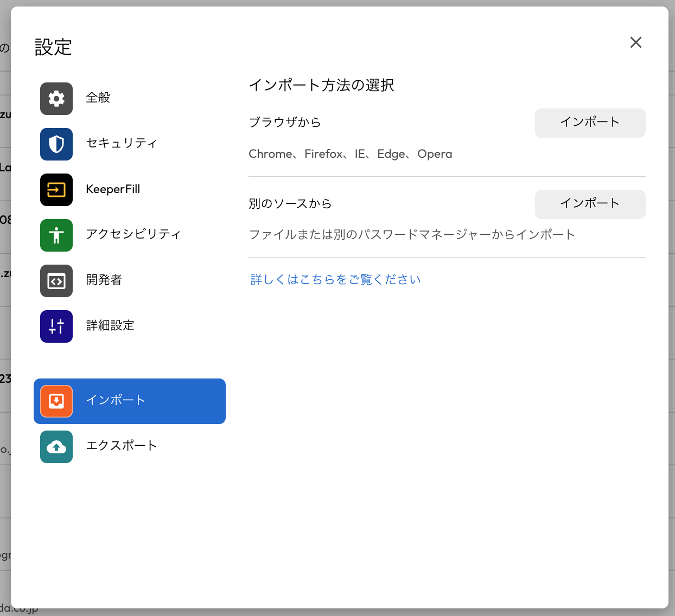Click the purple 詳細設定 sliders icon
The image size is (675, 616).
click(56, 326)
